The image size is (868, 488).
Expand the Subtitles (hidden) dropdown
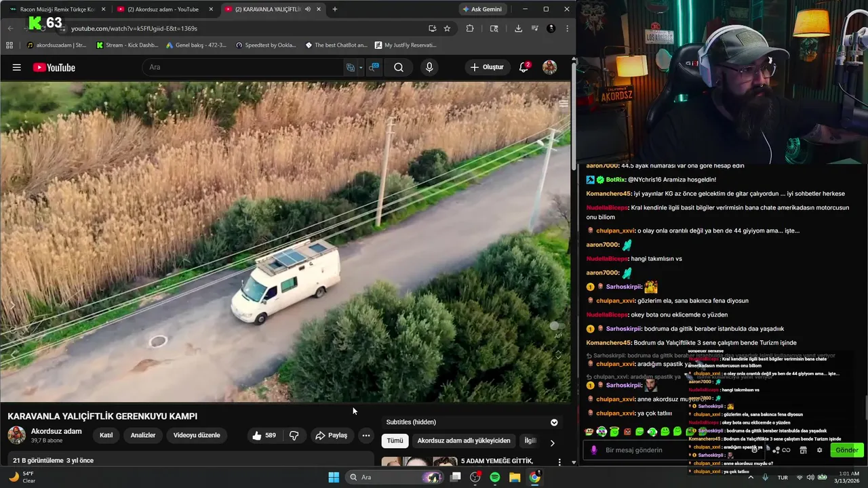(553, 422)
